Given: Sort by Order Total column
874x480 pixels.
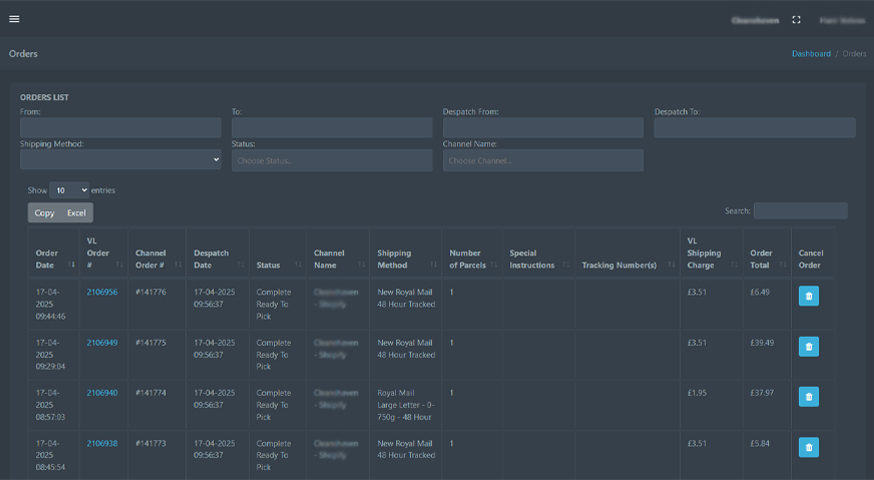Looking at the screenshot, I should [x=766, y=259].
